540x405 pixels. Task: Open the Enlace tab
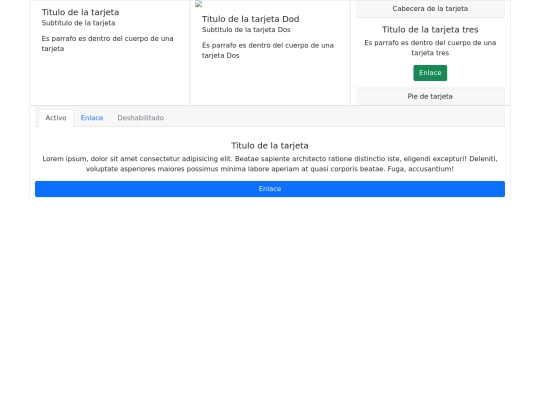pyautogui.click(x=92, y=118)
